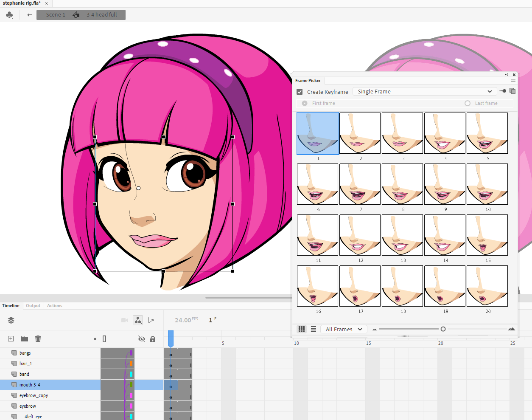This screenshot has width=532, height=420.
Task: Toggle lock all layers icon
Action: coord(153,339)
